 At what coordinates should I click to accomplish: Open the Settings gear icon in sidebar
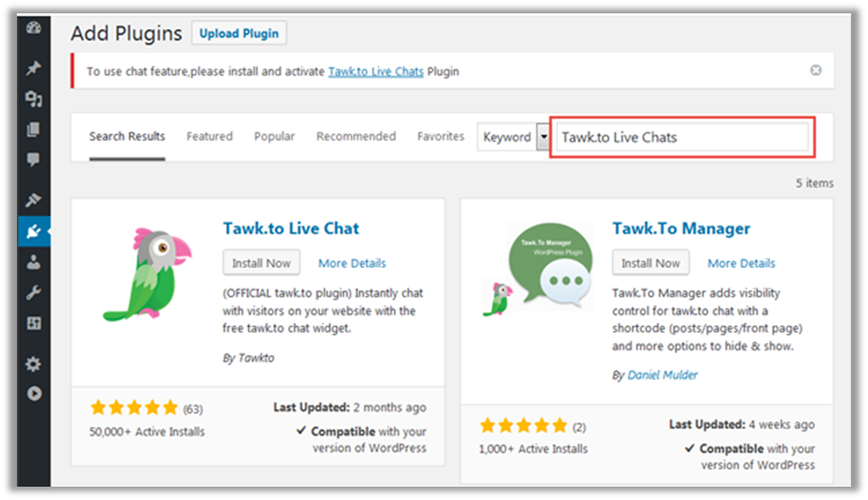point(34,364)
